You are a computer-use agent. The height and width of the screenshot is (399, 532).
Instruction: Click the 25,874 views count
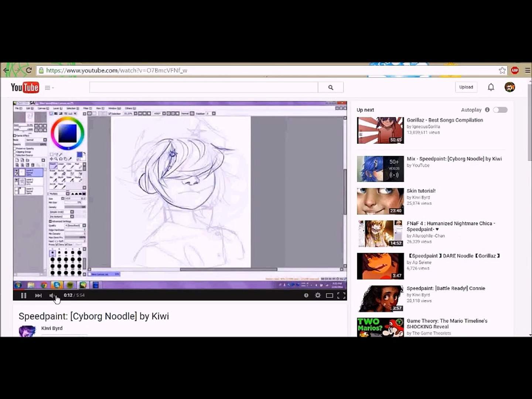(419, 203)
